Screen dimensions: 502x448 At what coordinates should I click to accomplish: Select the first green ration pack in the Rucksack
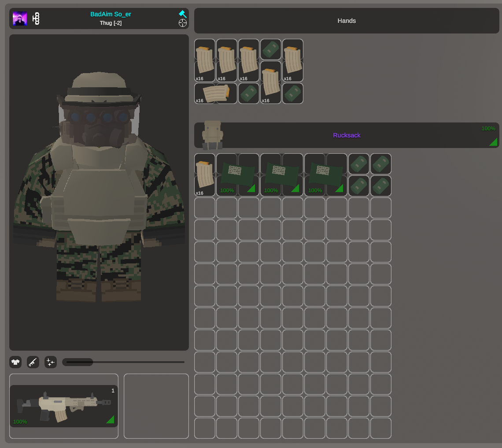pyautogui.click(x=238, y=175)
